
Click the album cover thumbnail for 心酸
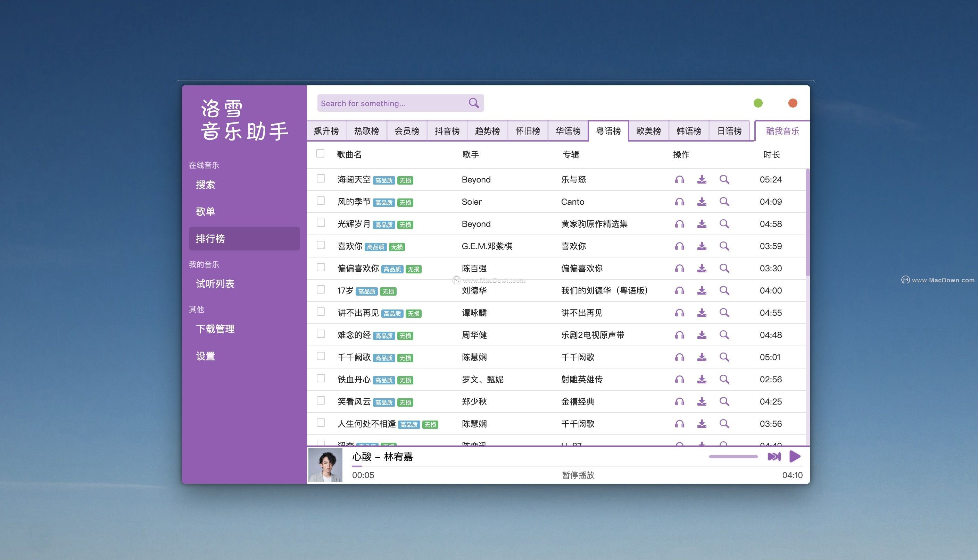coord(325,465)
